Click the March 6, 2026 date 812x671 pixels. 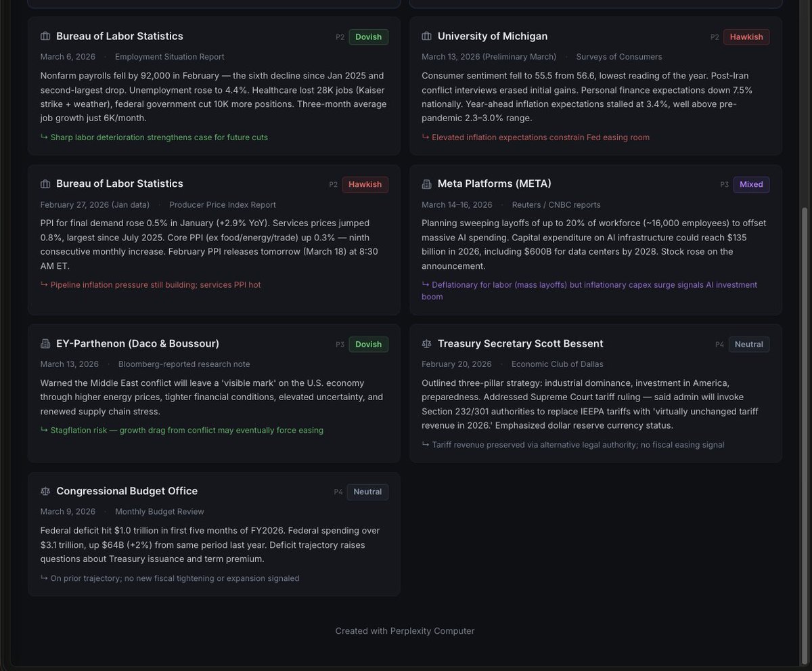click(68, 57)
